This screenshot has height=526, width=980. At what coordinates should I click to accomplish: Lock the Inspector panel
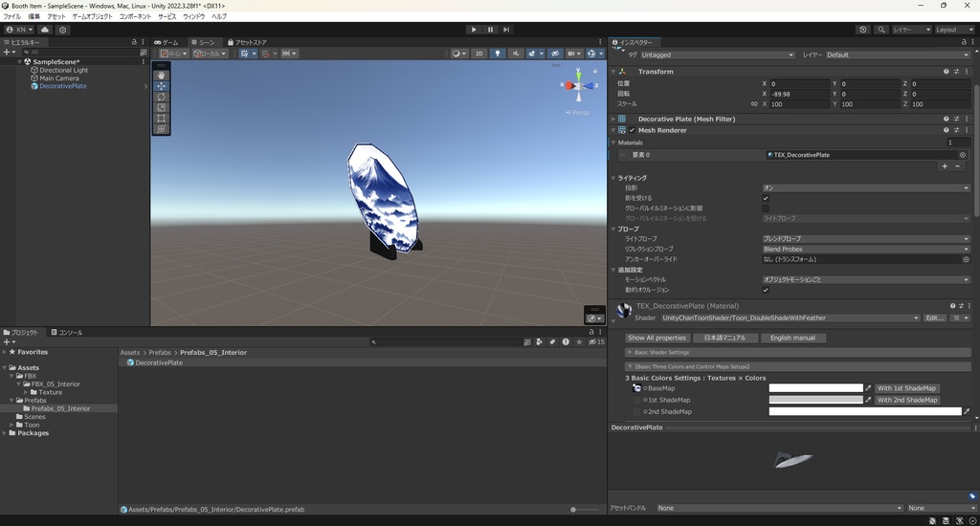(964, 42)
